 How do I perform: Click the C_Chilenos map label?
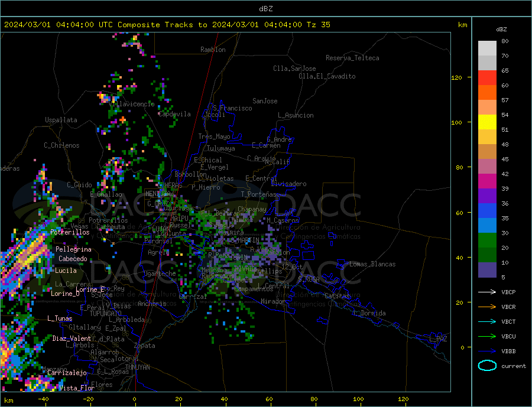coord(61,145)
